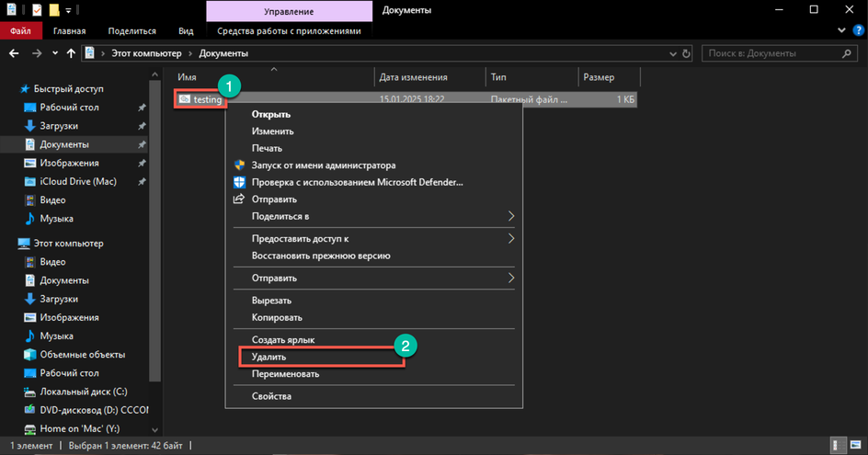The image size is (868, 455).
Task: Click the Управление contextual tab
Action: click(x=289, y=11)
